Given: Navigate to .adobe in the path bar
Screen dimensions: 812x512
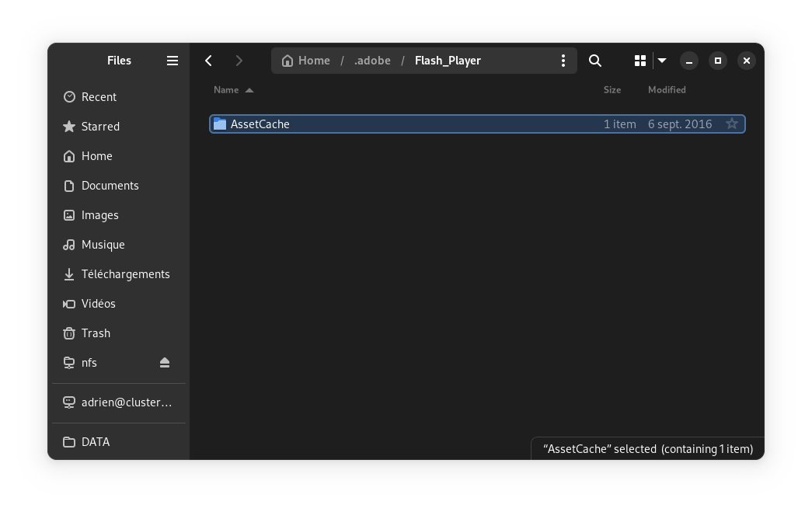Looking at the screenshot, I should click(x=372, y=61).
